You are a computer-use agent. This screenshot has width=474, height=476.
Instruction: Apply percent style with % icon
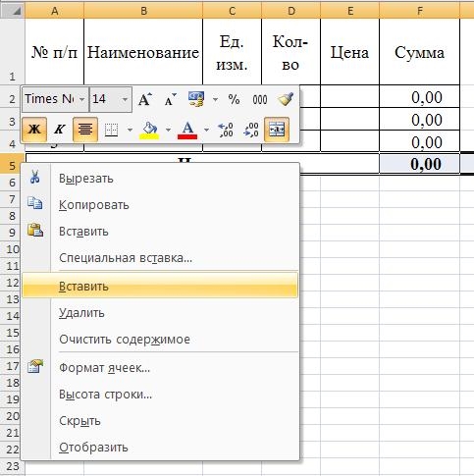[234, 99]
